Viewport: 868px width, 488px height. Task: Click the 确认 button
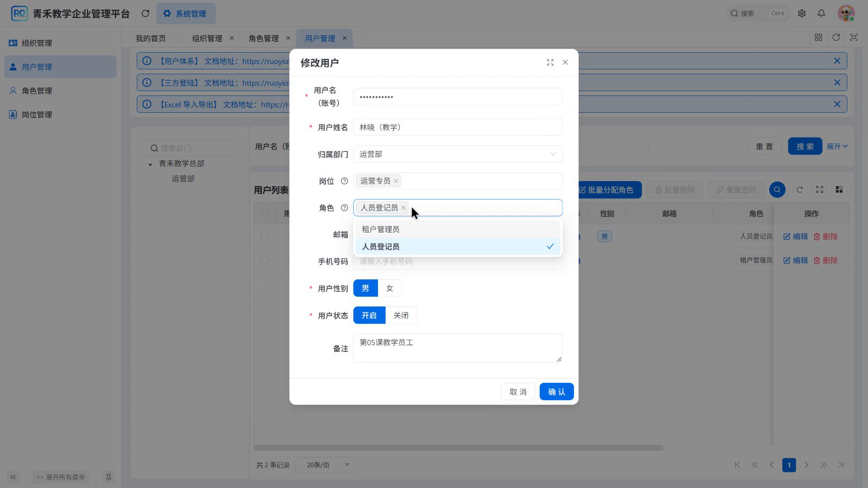point(557,391)
